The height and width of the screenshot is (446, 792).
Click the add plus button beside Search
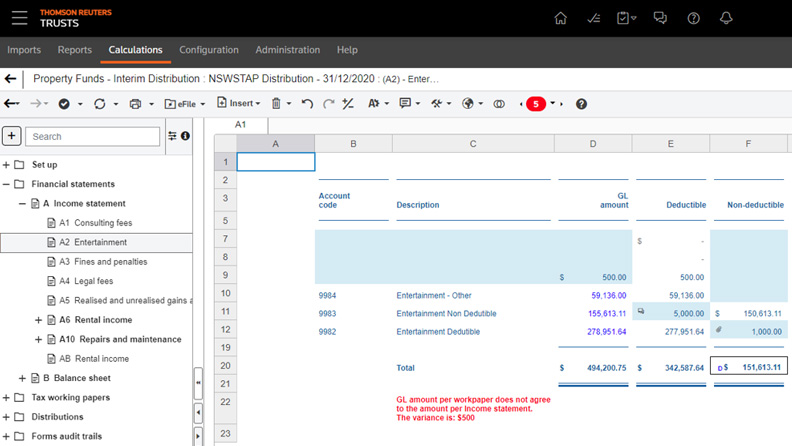point(11,136)
